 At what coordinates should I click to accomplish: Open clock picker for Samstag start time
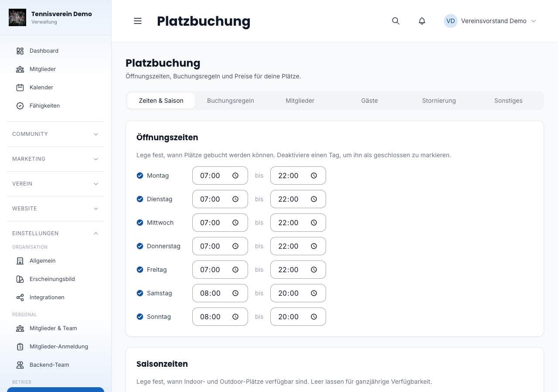pos(235,293)
